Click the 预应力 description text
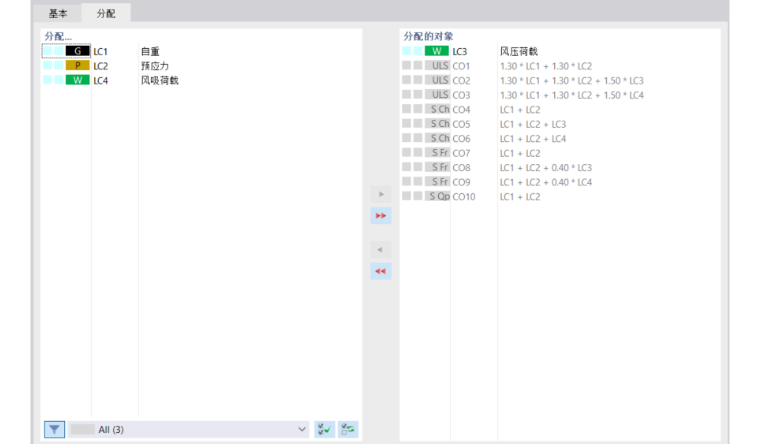The image size is (760, 444). pyautogui.click(x=155, y=66)
